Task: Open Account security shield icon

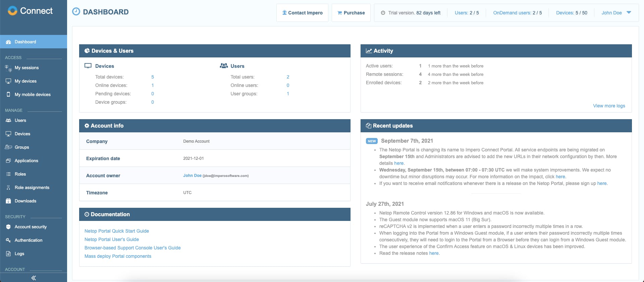Action: (8, 227)
